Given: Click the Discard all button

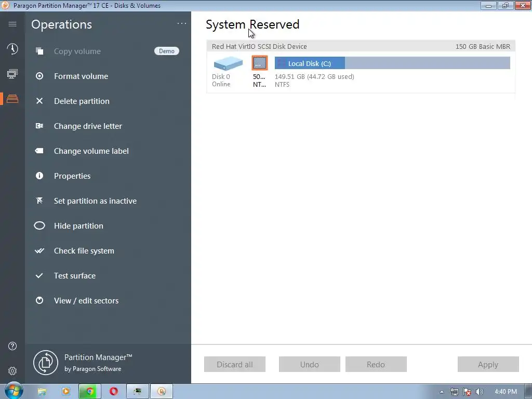Looking at the screenshot, I should 234,364.
